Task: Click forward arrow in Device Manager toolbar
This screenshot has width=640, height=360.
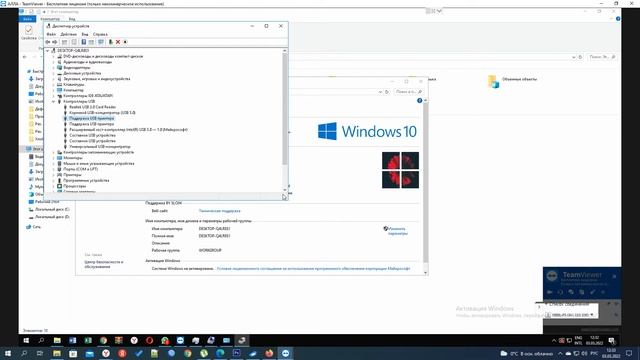Action: coord(55,42)
